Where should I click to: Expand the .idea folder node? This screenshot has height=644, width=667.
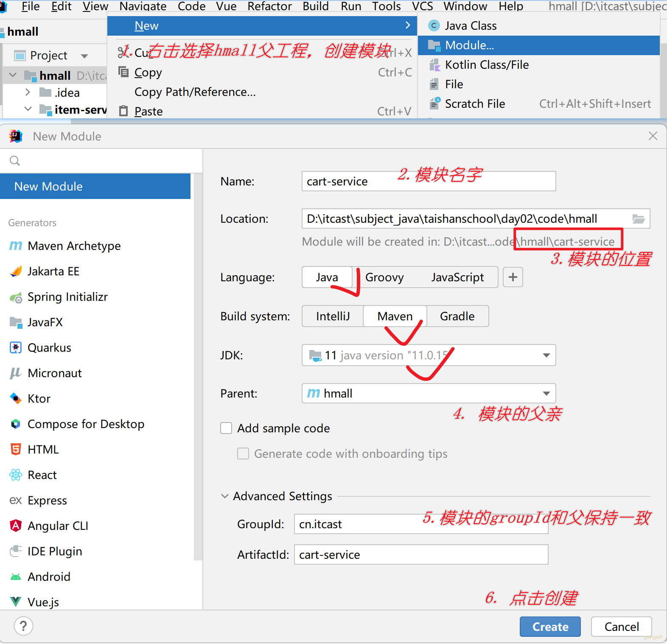(28, 92)
